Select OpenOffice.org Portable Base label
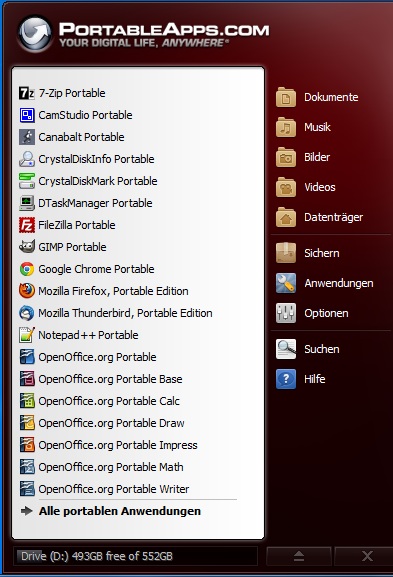 pos(110,379)
